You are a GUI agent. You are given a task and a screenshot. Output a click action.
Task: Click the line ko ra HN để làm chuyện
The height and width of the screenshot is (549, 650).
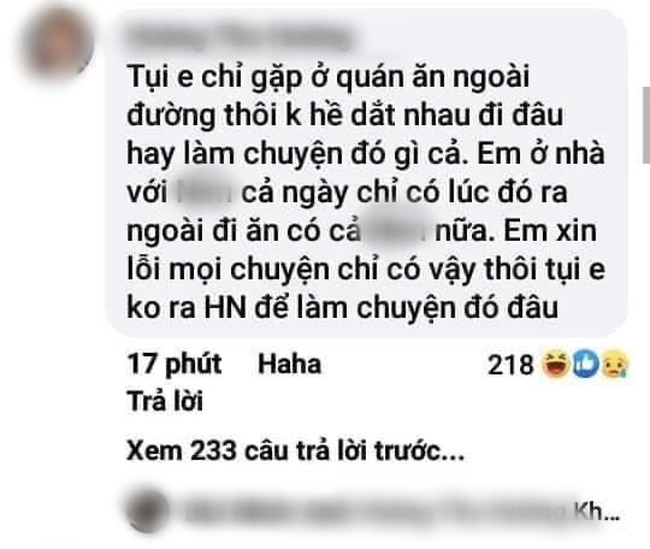pos(342,308)
